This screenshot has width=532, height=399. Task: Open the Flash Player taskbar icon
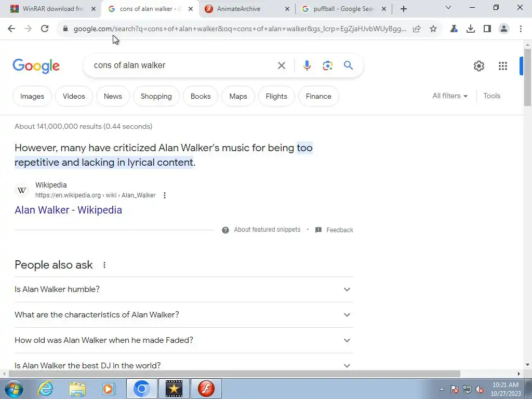point(206,389)
